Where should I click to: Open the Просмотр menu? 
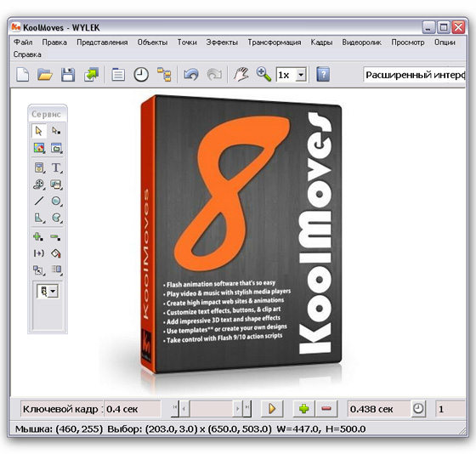[408, 43]
